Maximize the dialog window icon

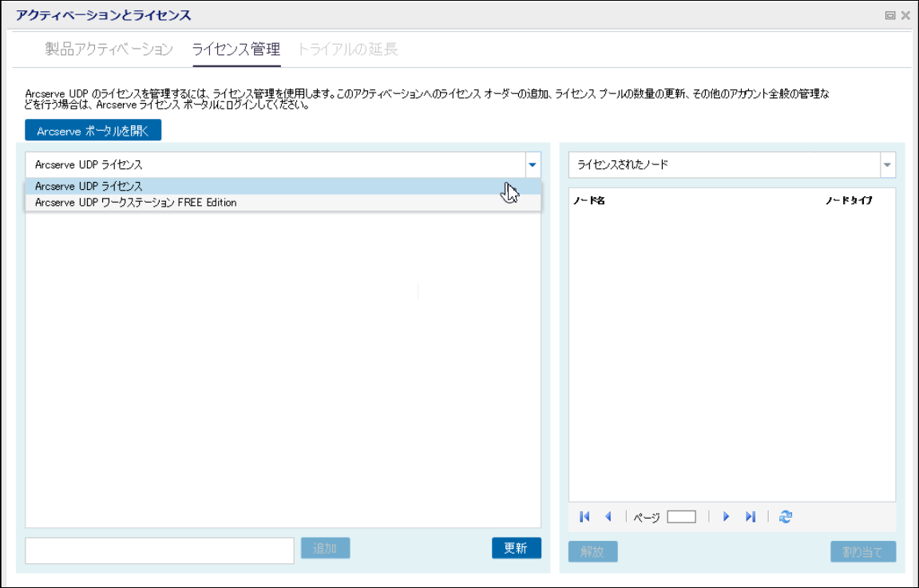tap(889, 16)
